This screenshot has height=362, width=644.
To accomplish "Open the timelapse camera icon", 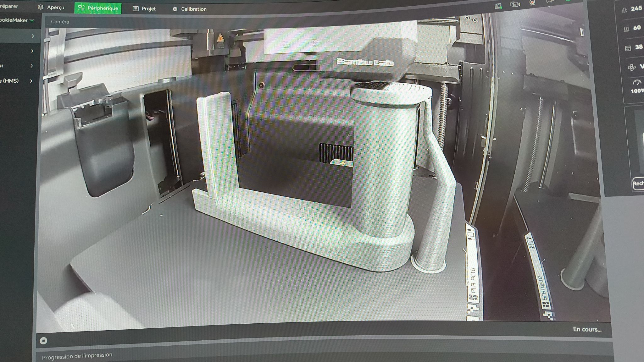I will [515, 4].
